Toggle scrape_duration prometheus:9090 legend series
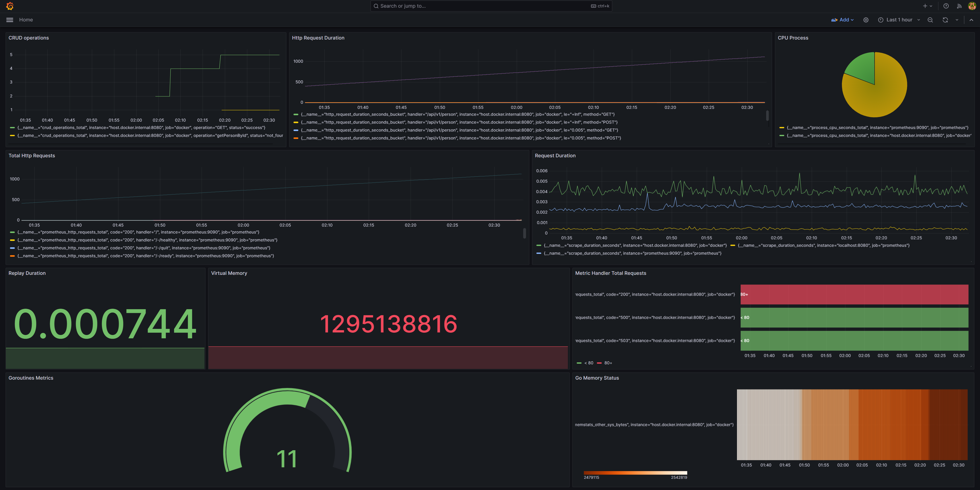 coord(632,253)
